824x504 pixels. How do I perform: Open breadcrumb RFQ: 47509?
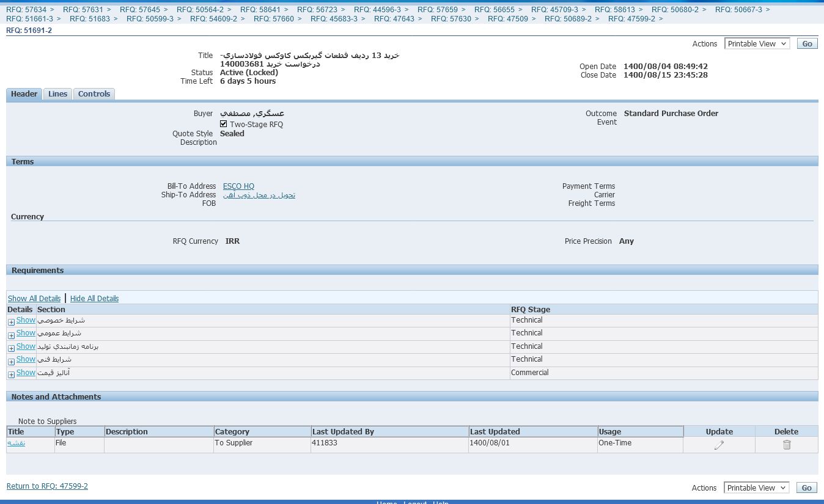click(508, 19)
